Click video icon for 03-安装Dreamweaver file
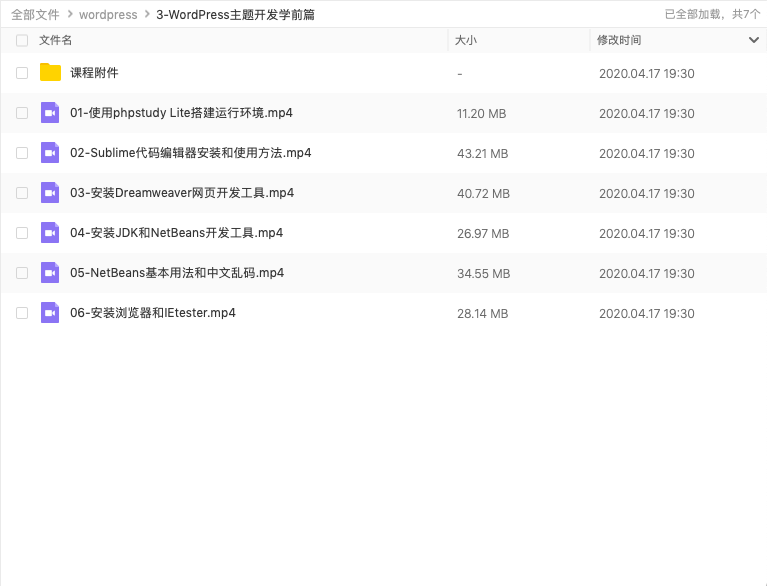 (x=50, y=193)
